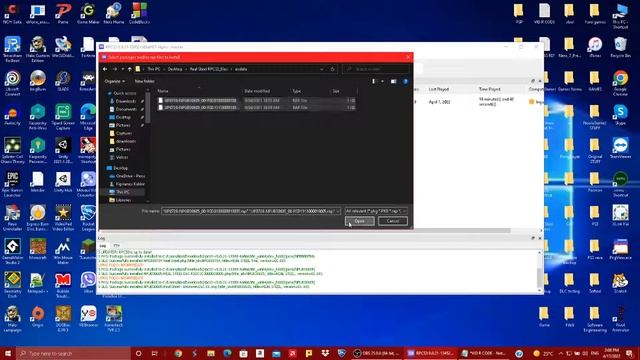
Task: Open Viber desktop icon
Action: pyautogui.click(x=88, y=283)
